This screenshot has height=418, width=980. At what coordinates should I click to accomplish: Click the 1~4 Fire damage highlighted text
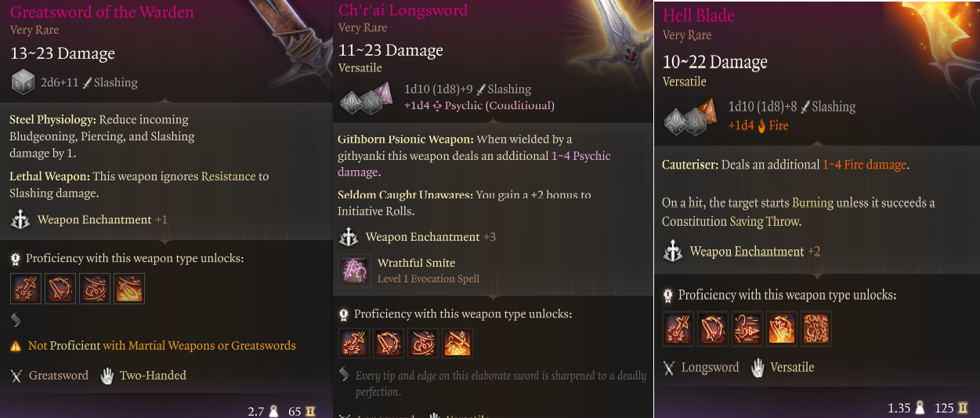pyautogui.click(x=864, y=165)
